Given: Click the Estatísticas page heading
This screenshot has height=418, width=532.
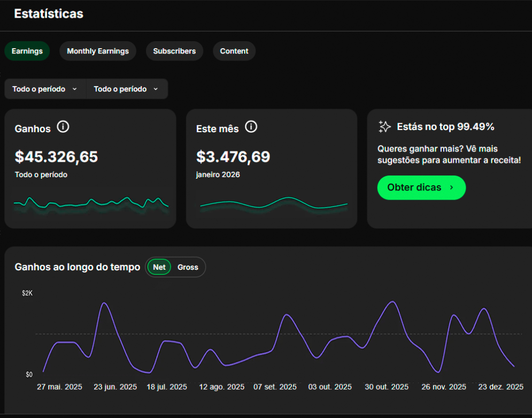Looking at the screenshot, I should [49, 14].
